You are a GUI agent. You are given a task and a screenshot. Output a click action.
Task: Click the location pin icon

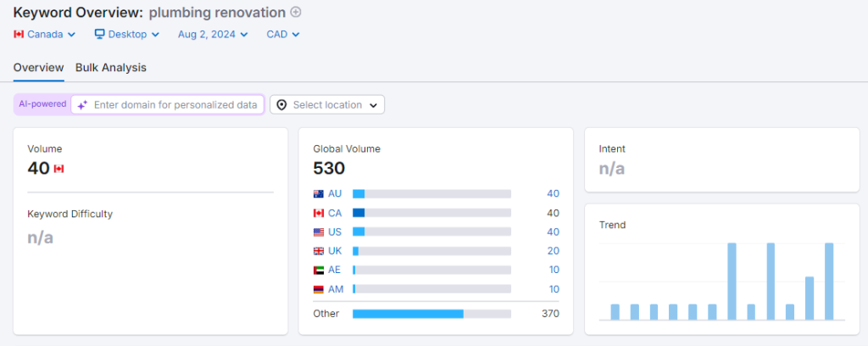click(x=282, y=104)
